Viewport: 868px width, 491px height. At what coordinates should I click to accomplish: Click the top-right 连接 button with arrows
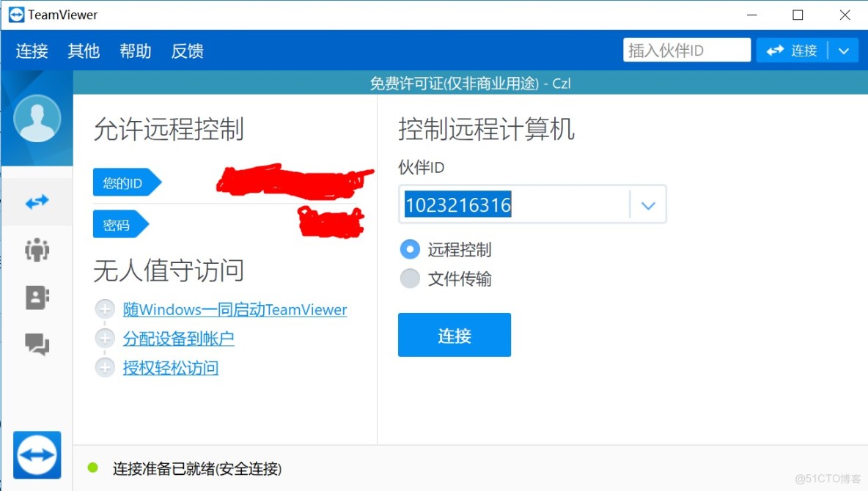tap(792, 51)
